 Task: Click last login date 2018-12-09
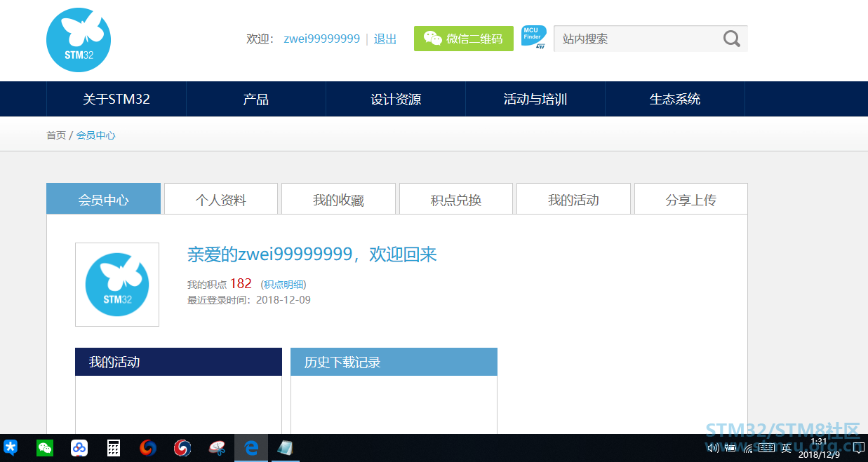tap(283, 300)
